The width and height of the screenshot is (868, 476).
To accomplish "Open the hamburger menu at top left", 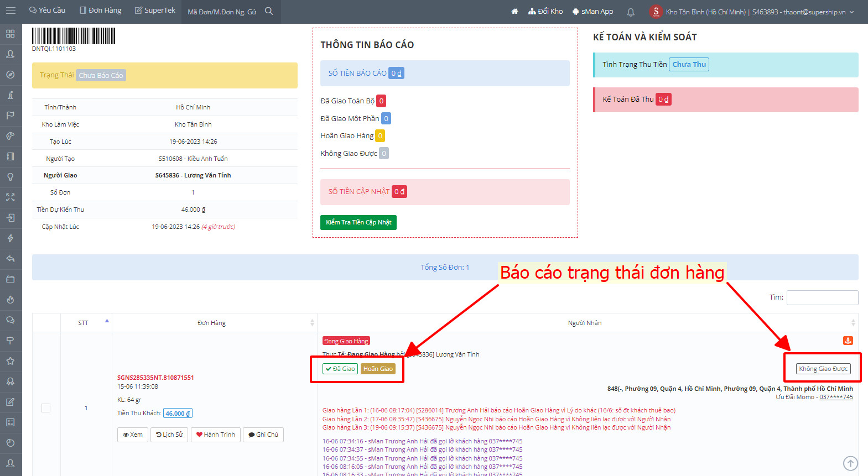I will coord(11,11).
